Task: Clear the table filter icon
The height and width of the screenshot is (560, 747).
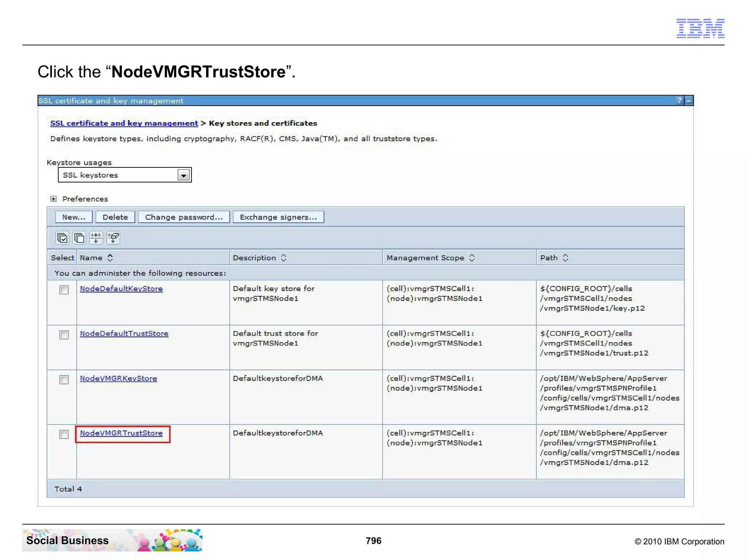Action: [113, 238]
